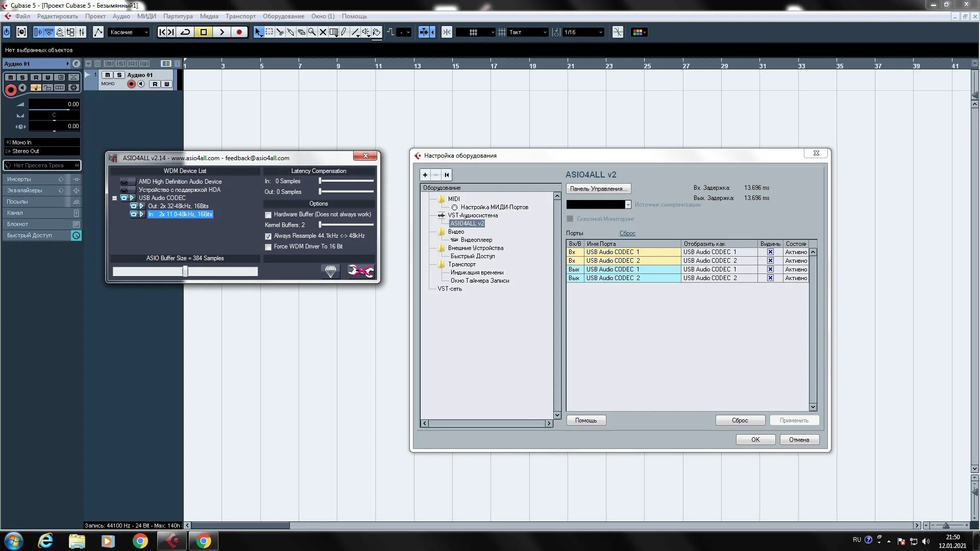Click OK in Настройка оборудования dialog
Image resolution: width=980 pixels, height=551 pixels.
coord(755,440)
